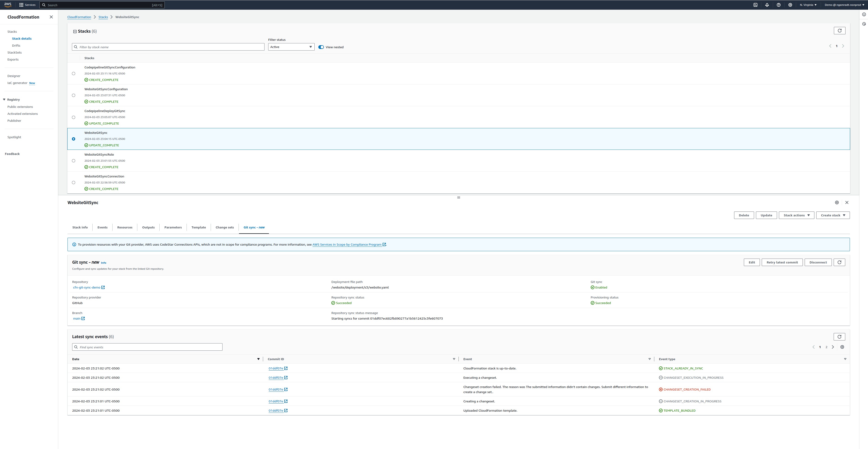The width and height of the screenshot is (868, 449).
Task: Open the info panel icon on right edge
Action: (864, 14)
